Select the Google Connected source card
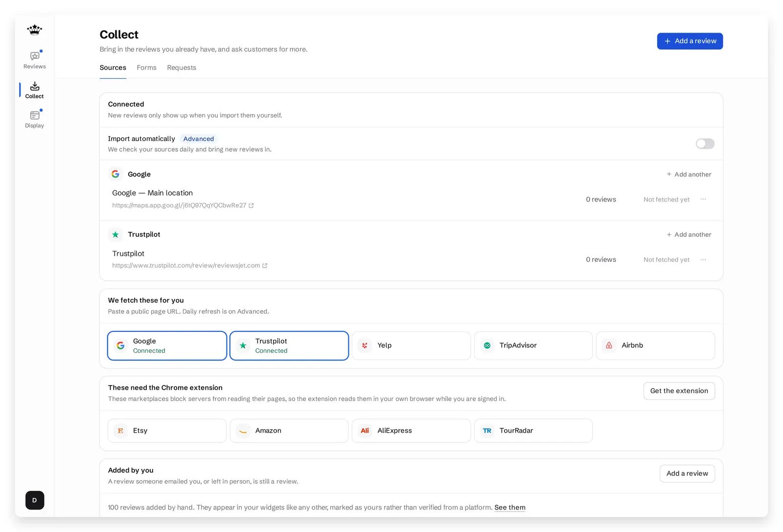This screenshot has height=532, width=783. 167,346
